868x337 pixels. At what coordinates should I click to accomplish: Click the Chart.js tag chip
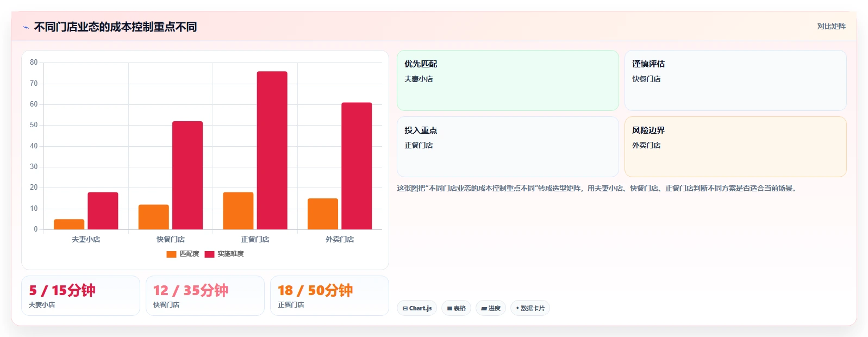(x=417, y=308)
